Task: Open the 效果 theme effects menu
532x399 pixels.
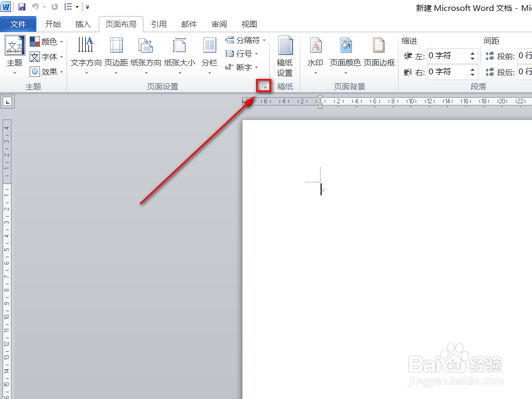Action: [x=46, y=72]
